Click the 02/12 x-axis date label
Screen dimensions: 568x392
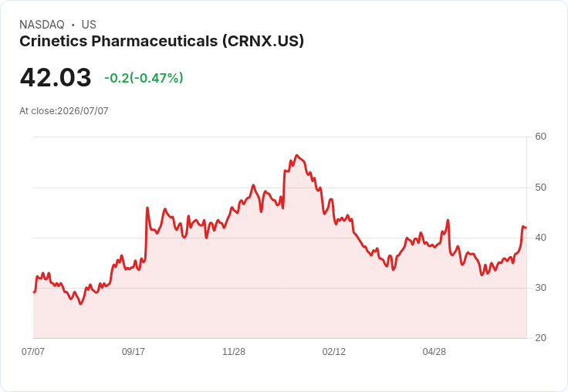click(x=334, y=351)
